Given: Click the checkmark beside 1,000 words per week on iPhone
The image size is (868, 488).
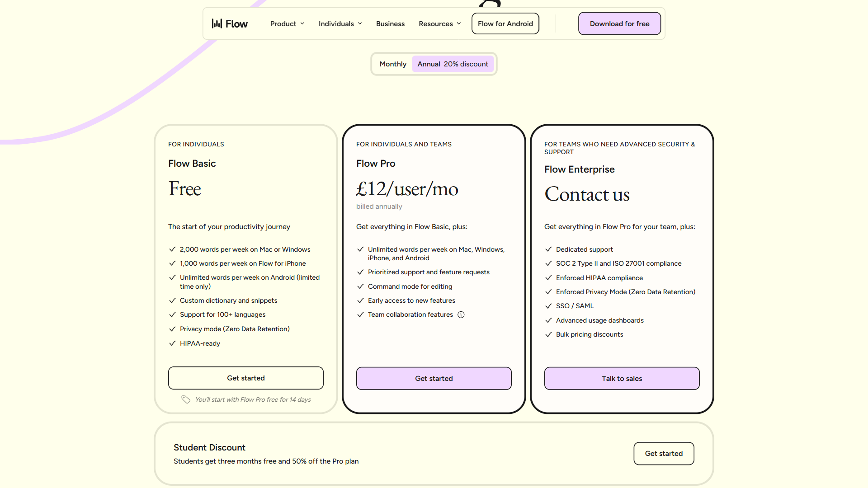Looking at the screenshot, I should pyautogui.click(x=172, y=263).
